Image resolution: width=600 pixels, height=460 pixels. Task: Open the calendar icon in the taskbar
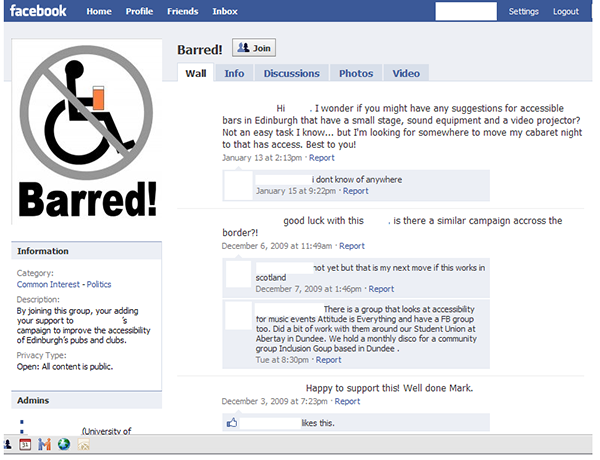[25, 444]
